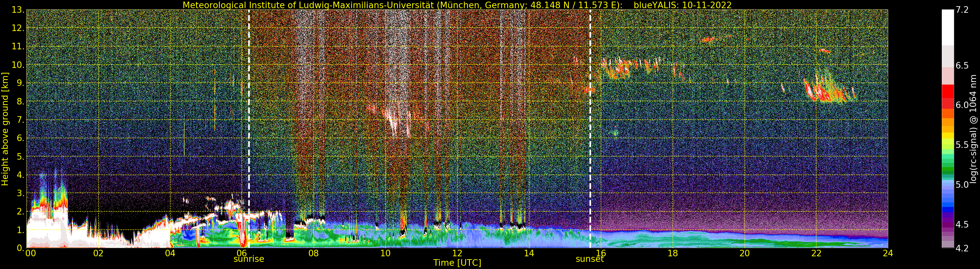
Task: Select time axis tick "08"
Action: click(313, 253)
